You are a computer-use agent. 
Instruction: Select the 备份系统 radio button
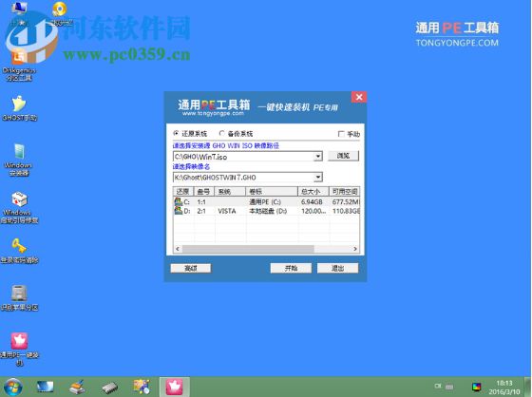pos(221,133)
